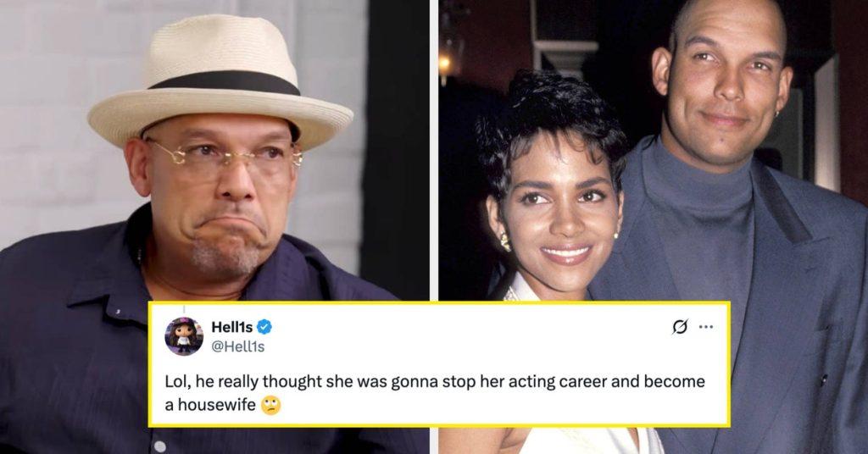Open the three-dot more options menu
868x454 pixels.
coord(706,327)
